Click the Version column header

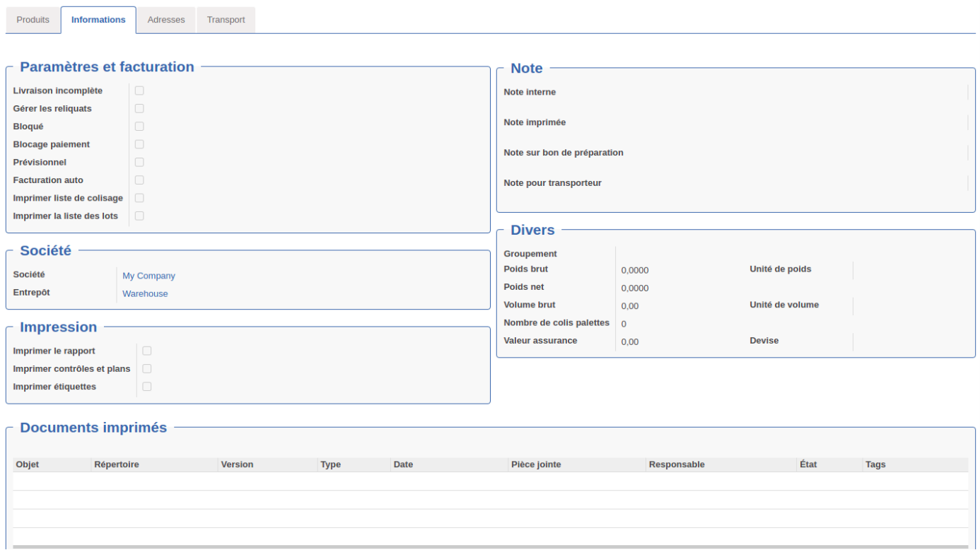point(268,464)
